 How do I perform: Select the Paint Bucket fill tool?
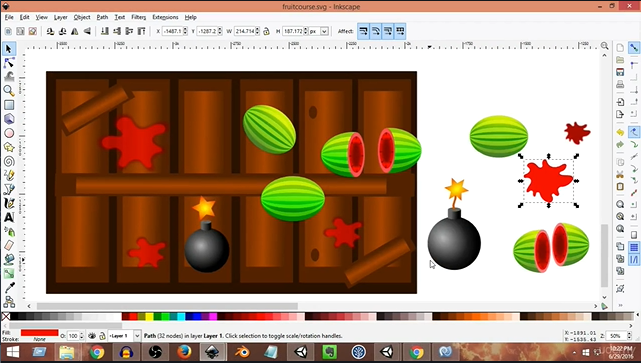[x=9, y=259]
